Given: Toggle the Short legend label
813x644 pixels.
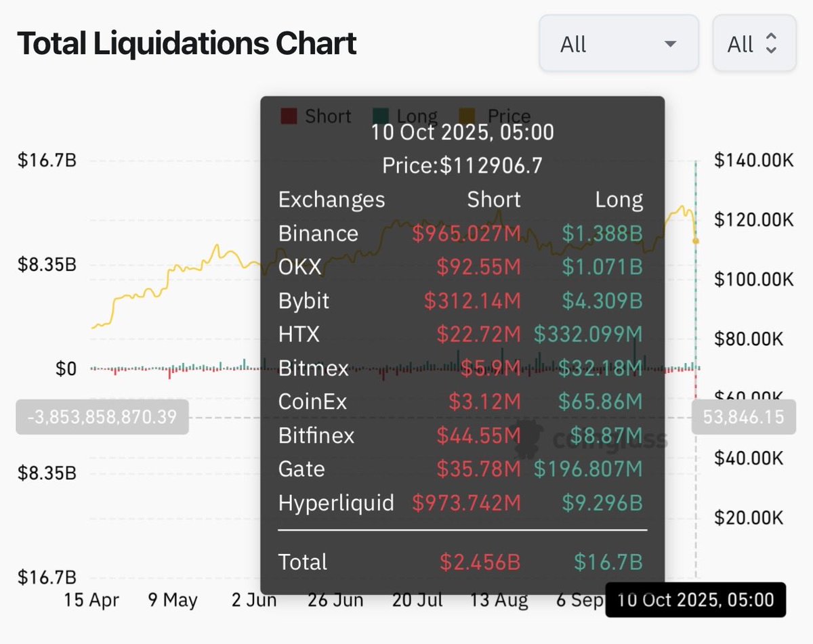Looking at the screenshot, I should (x=328, y=116).
